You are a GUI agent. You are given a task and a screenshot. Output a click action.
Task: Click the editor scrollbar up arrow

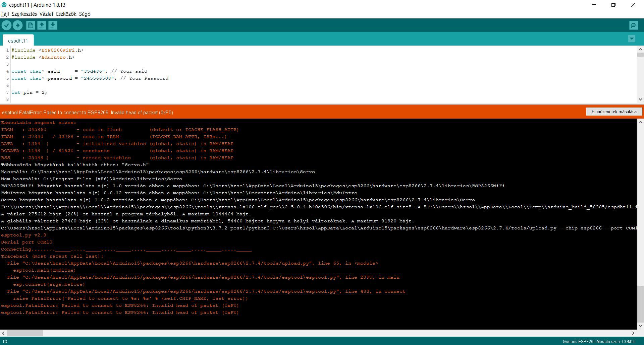(640, 49)
